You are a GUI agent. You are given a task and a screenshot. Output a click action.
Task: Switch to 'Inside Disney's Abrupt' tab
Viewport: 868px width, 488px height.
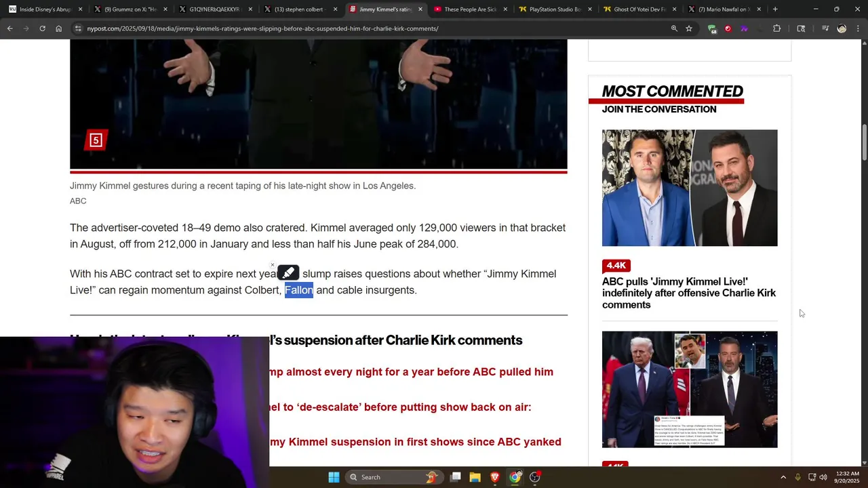(45, 9)
